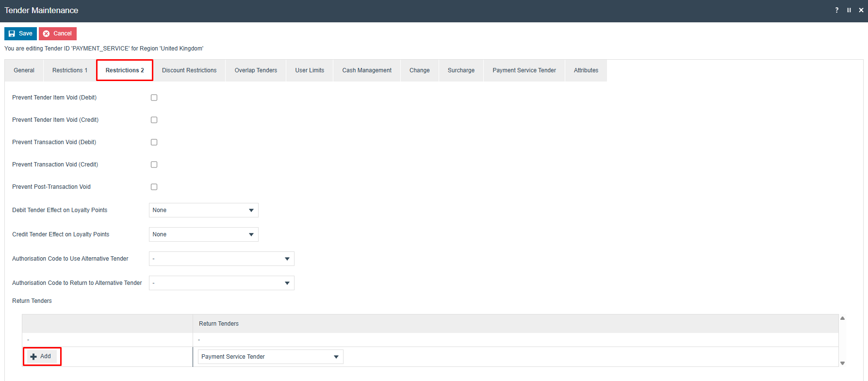Image resolution: width=868 pixels, height=381 pixels.
Task: Close the Tender Maintenance window
Action: click(861, 10)
